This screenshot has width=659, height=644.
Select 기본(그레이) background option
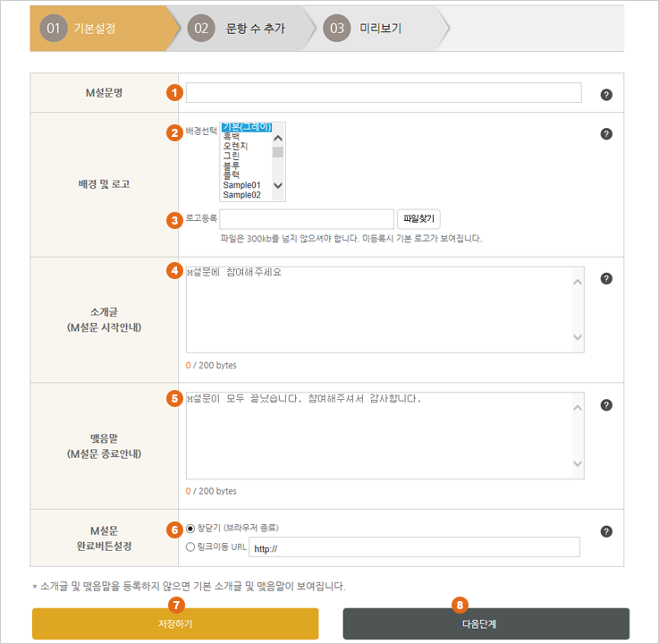coord(246,127)
